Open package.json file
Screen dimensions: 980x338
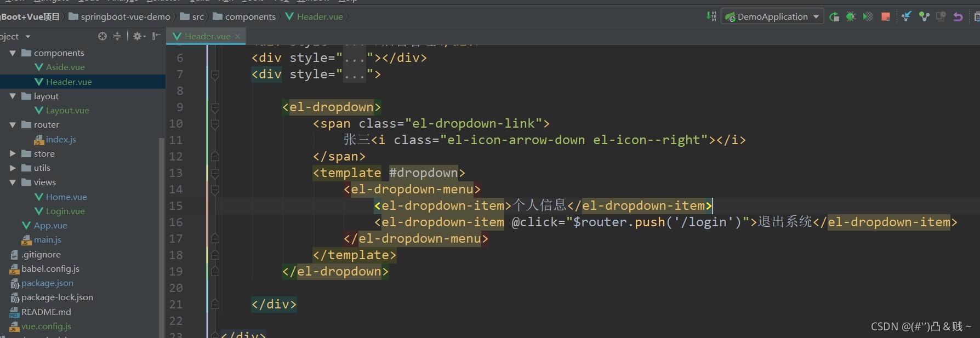[x=47, y=283]
